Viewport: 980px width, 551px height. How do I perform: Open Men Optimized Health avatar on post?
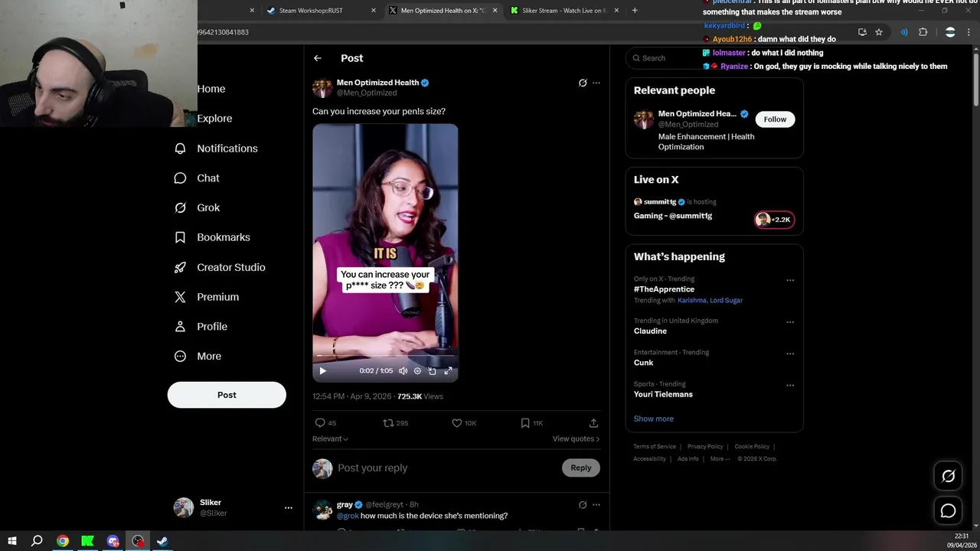pos(322,87)
